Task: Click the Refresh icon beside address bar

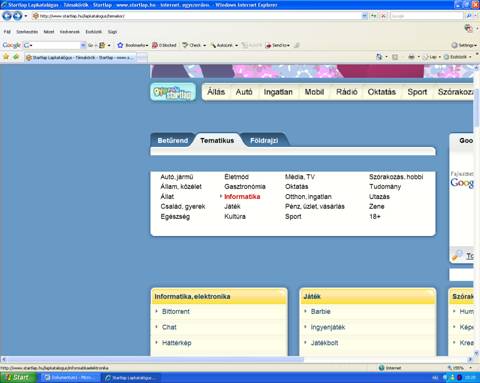Action: coord(374,16)
